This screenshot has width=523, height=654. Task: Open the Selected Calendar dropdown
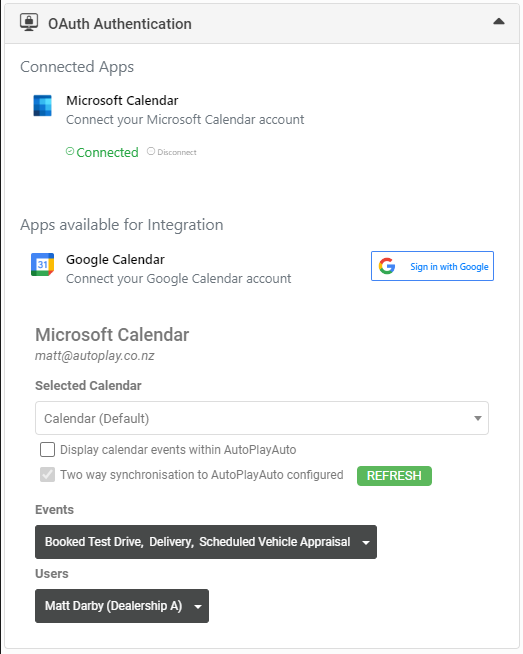[262, 418]
